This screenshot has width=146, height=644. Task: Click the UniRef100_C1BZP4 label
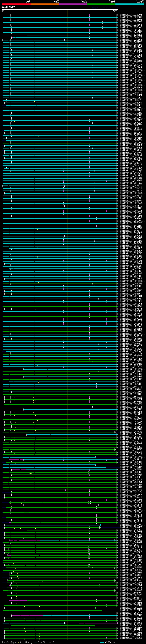[x=131, y=95]
